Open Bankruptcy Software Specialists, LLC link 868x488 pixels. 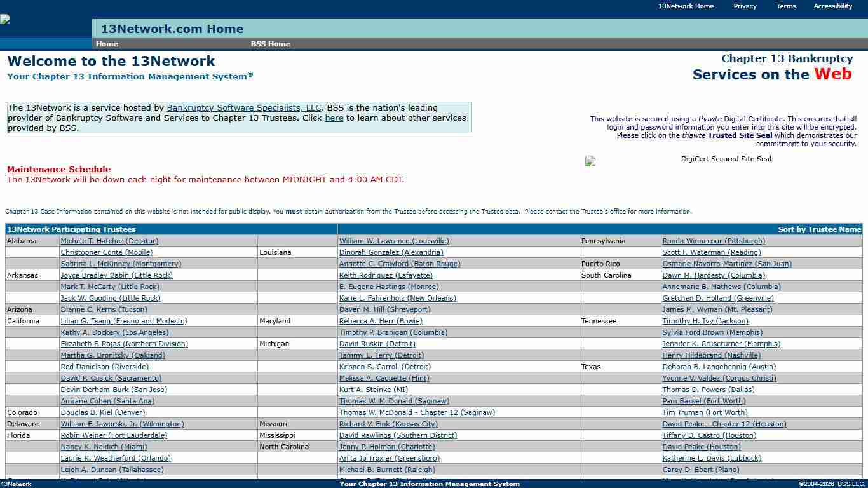tap(245, 107)
